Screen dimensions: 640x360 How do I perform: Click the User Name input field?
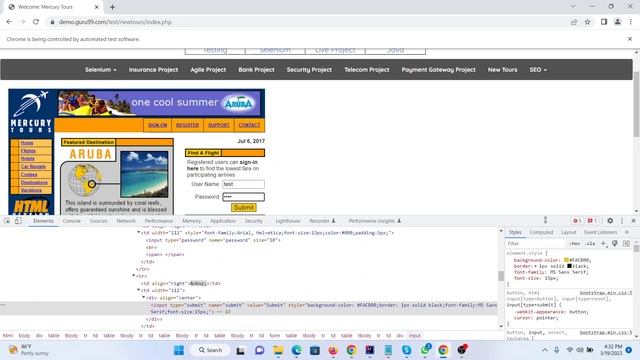click(243, 184)
